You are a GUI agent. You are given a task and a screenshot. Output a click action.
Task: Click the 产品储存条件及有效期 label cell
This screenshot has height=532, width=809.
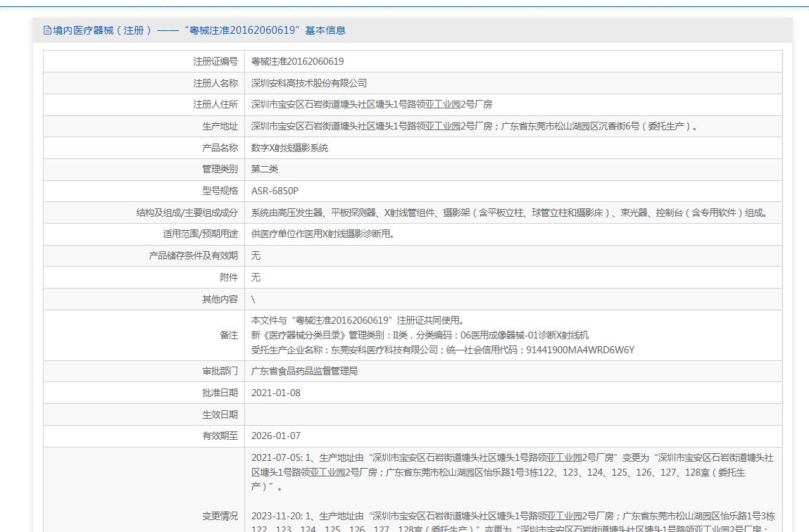[x=193, y=256]
